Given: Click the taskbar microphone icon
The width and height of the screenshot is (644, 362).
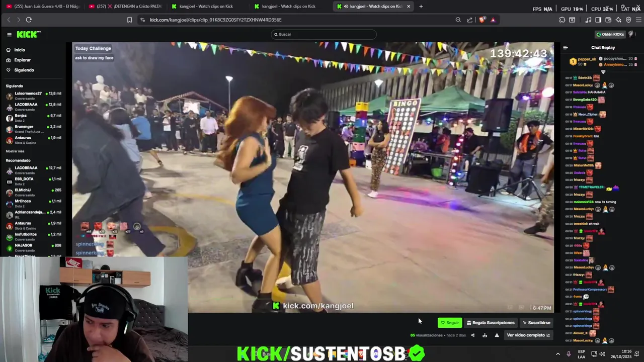Looking at the screenshot, I should [569, 354].
